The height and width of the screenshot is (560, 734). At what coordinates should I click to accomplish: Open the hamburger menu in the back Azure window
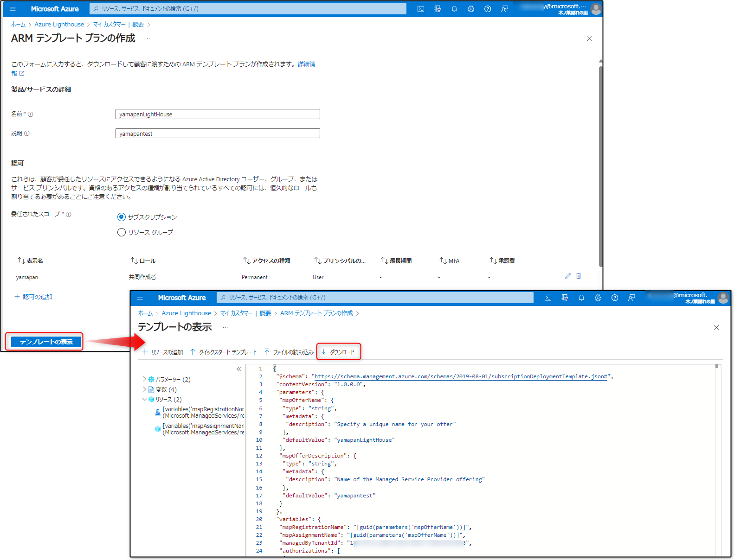point(13,9)
